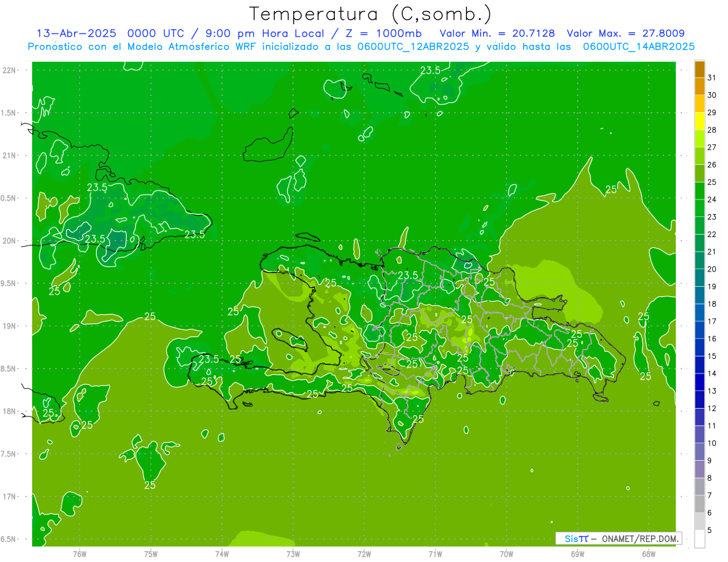The height and width of the screenshot is (562, 728).
Task: Click the legend value '5' on the color scale
Action: [710, 530]
